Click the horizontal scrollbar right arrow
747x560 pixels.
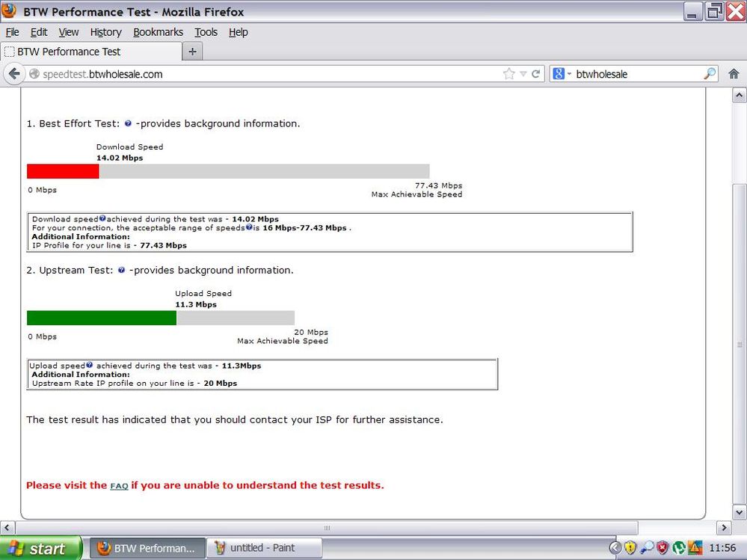click(724, 528)
